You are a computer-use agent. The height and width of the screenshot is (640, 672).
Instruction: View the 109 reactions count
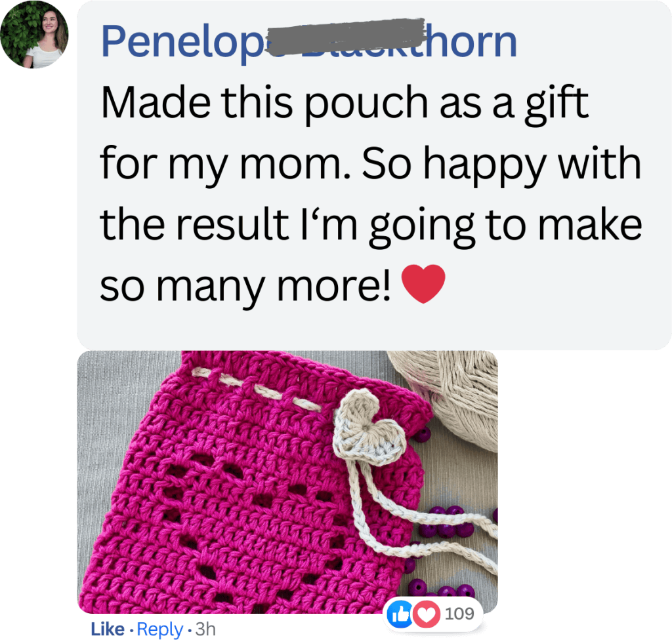pos(459,614)
